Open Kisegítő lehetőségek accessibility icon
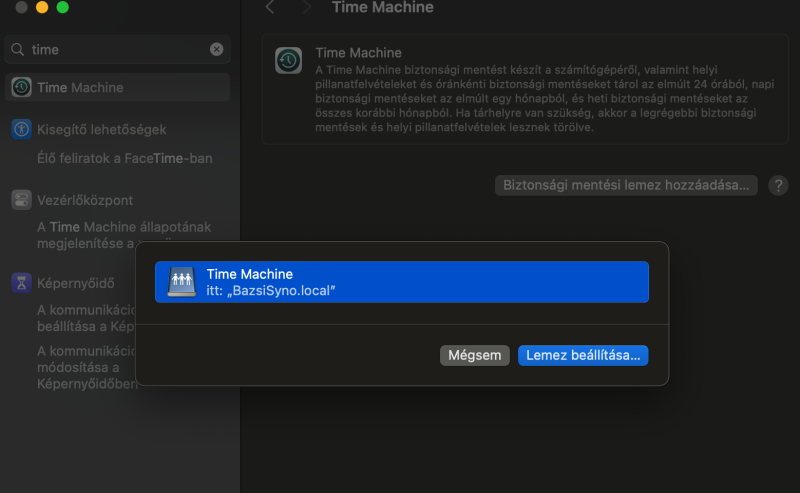Viewport: 800px width, 493px height. pos(21,129)
